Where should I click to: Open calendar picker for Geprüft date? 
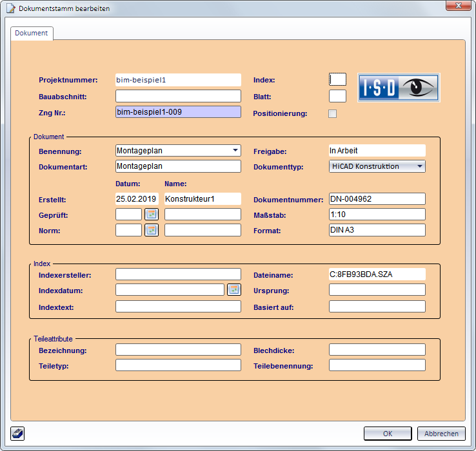click(x=152, y=215)
